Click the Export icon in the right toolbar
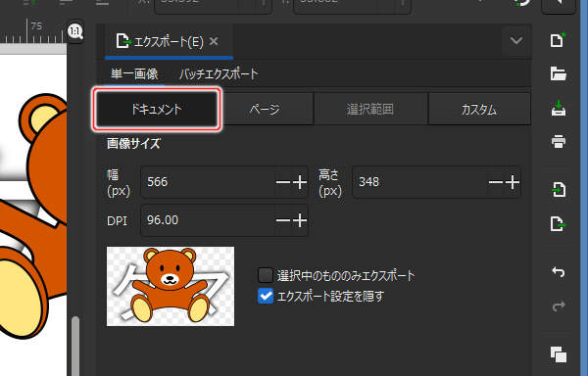 point(559,223)
